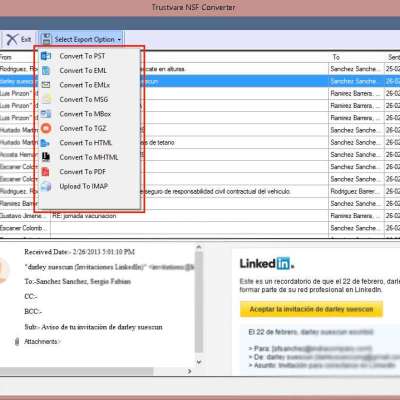Click 'To:-Sanchez Sanchez, Sergio Fabian' text
This screenshot has height=400, width=400.
click(77, 281)
